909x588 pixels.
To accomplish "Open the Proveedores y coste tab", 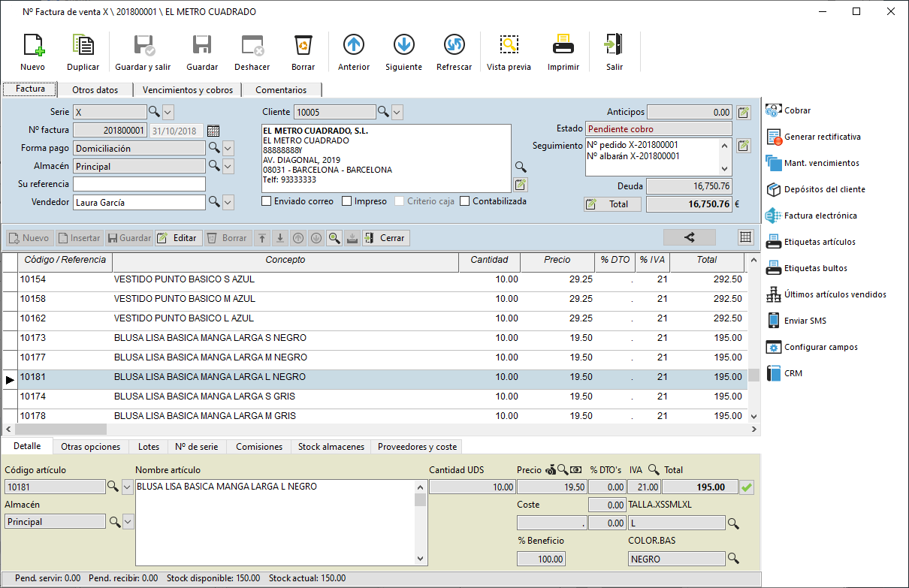I will click(417, 447).
